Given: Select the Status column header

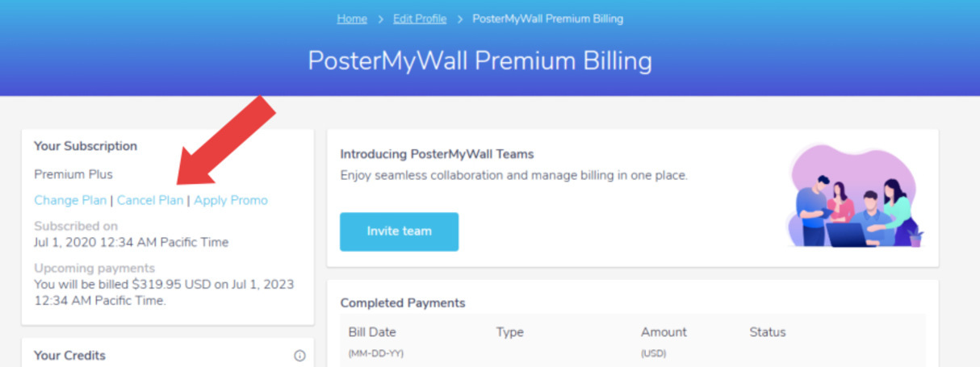Looking at the screenshot, I should click(x=767, y=332).
